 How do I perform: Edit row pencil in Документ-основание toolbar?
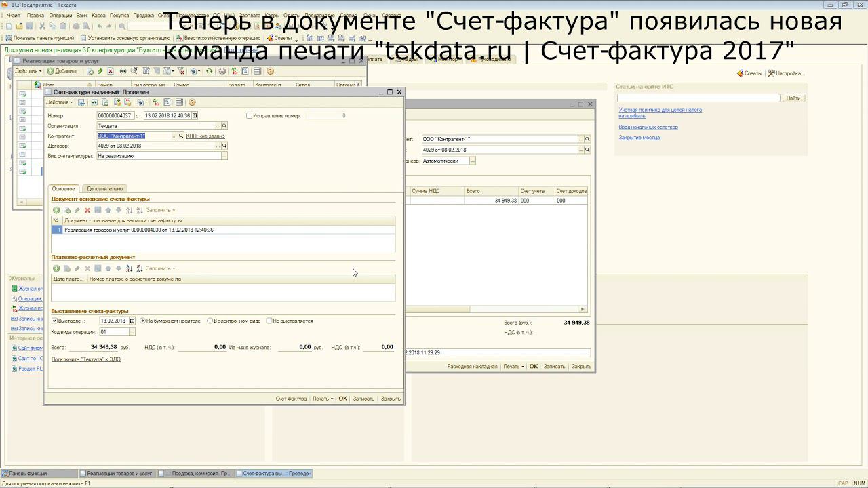coord(77,210)
